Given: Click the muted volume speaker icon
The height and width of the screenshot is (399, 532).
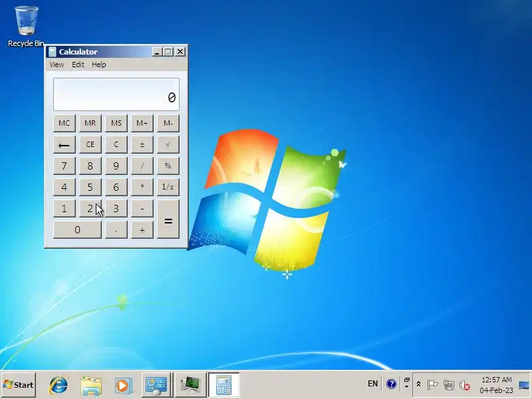Looking at the screenshot, I should click(464, 385).
